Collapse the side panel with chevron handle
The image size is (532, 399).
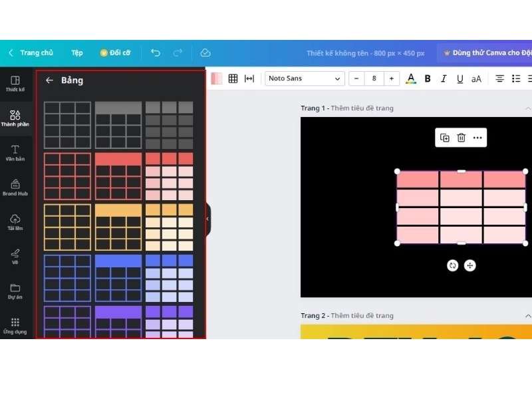pyautogui.click(x=207, y=219)
